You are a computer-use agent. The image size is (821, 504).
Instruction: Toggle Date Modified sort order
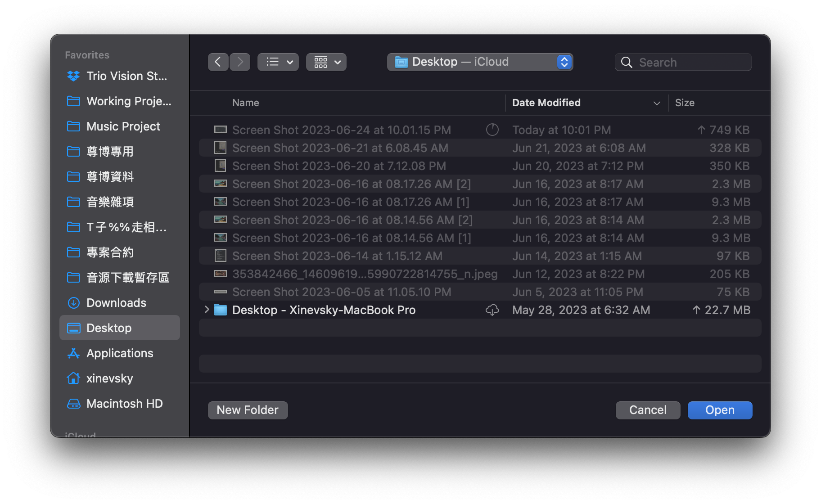[x=586, y=103]
